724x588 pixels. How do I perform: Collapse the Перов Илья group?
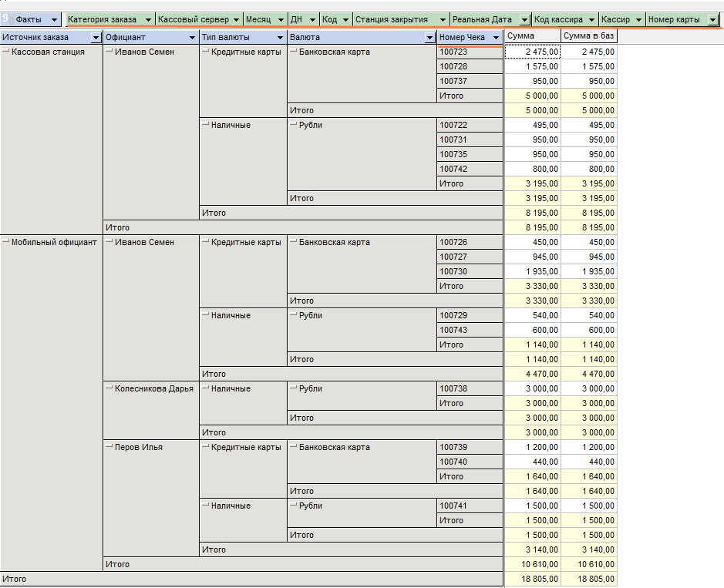pyautogui.click(x=109, y=447)
